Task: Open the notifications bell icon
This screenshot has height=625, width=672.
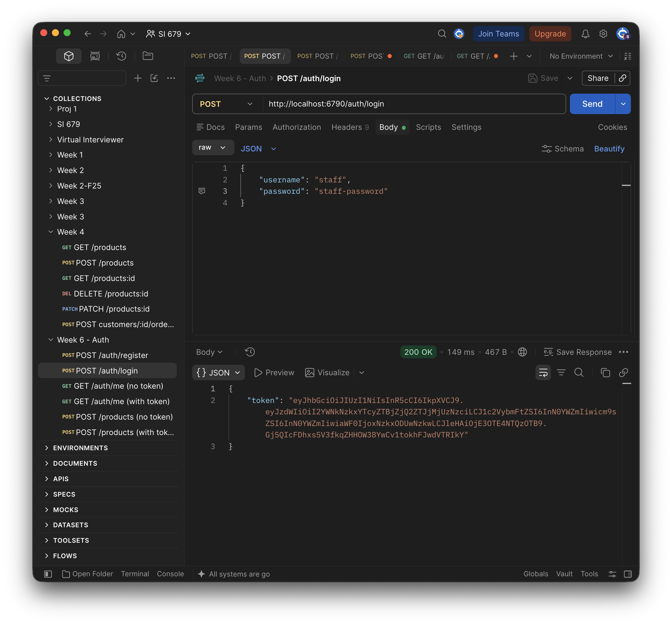Action: point(585,34)
